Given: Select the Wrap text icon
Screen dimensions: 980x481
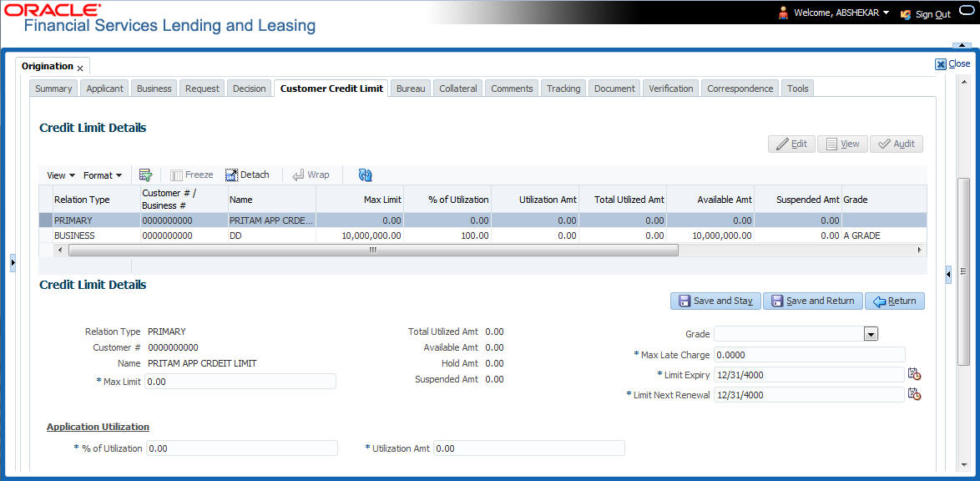Looking at the screenshot, I should click(x=311, y=174).
